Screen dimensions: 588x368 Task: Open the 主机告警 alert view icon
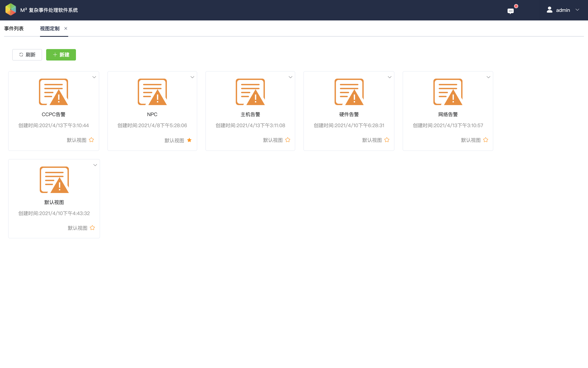[x=250, y=92]
